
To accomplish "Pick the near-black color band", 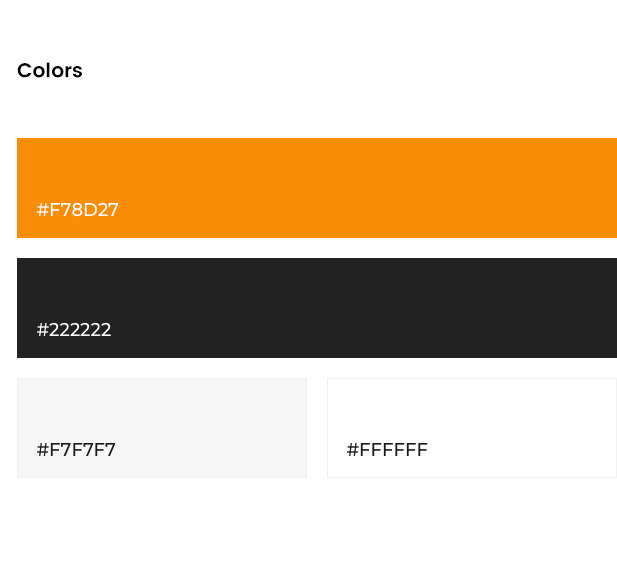I will 317,308.
